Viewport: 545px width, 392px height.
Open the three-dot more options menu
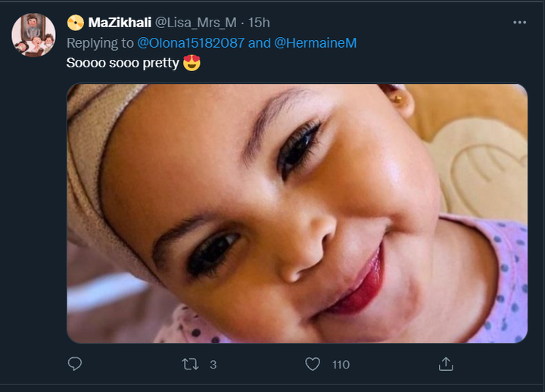tap(519, 23)
